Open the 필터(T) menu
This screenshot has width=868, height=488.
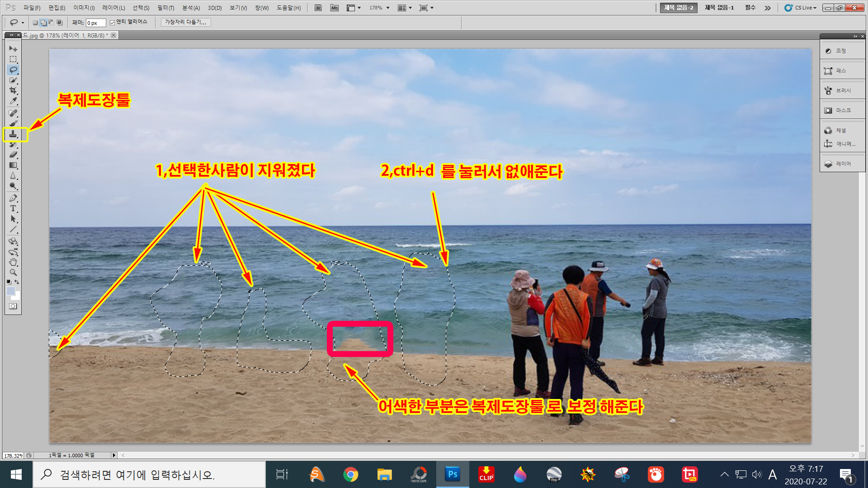point(165,8)
